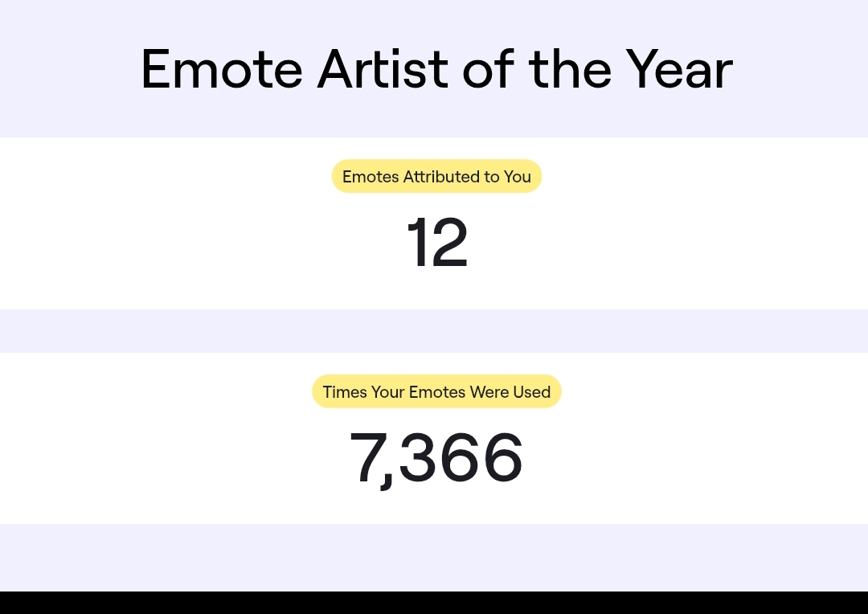Click the 7,366 usage count

(x=436, y=459)
